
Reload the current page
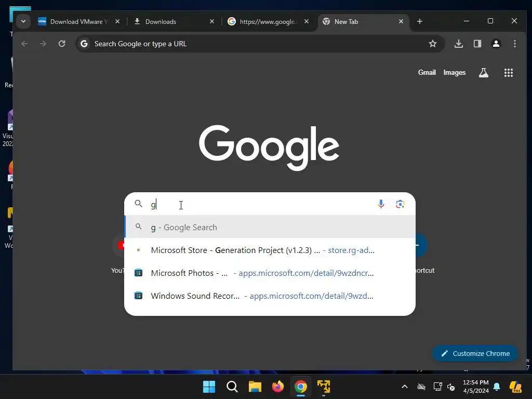point(62,44)
